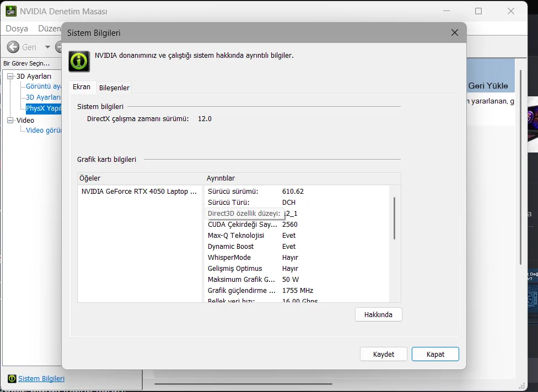538x392 pixels.
Task: Click the Dynamic Boost row label
Action: click(x=230, y=246)
